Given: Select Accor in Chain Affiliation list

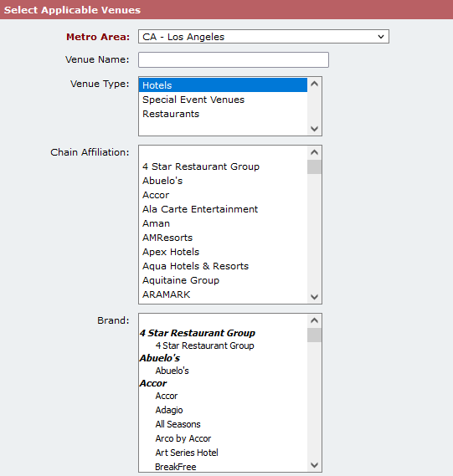Looking at the screenshot, I should (223, 195).
